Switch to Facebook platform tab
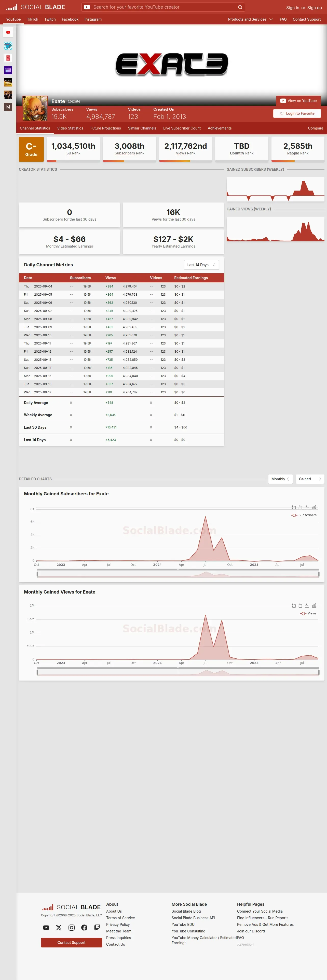 coord(70,19)
